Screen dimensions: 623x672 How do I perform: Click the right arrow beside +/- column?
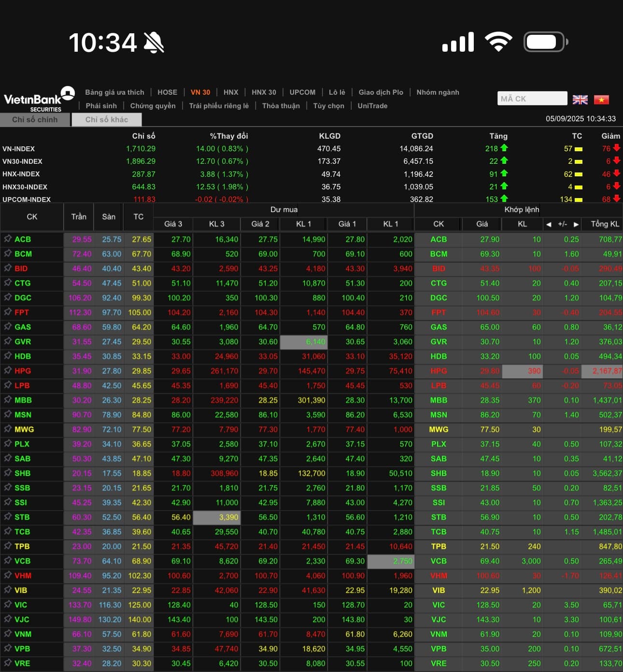coord(576,224)
